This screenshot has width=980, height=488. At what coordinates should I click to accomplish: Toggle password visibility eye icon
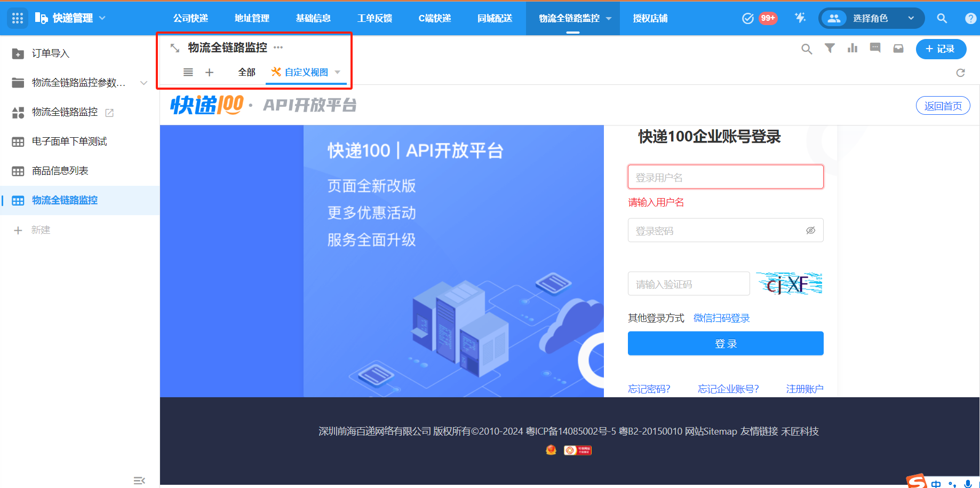[810, 230]
